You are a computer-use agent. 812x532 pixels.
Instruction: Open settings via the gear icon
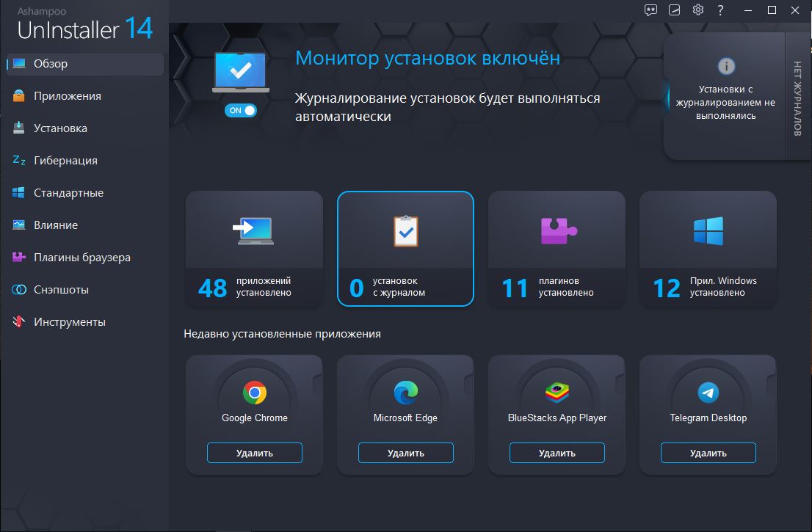[x=698, y=10]
